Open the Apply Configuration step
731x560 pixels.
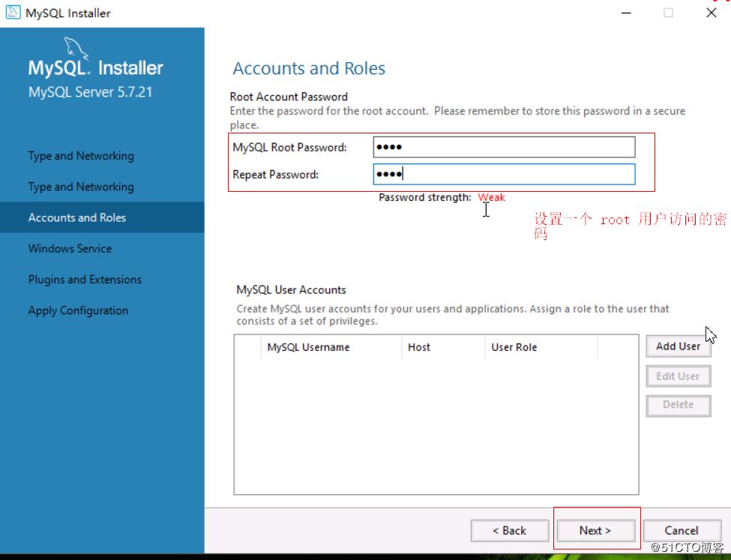(x=78, y=310)
